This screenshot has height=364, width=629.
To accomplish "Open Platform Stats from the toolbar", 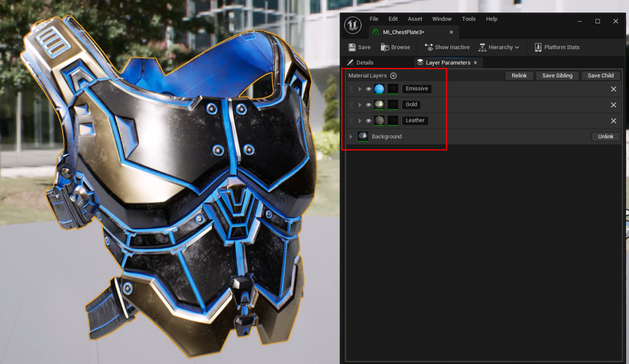I will 557,47.
